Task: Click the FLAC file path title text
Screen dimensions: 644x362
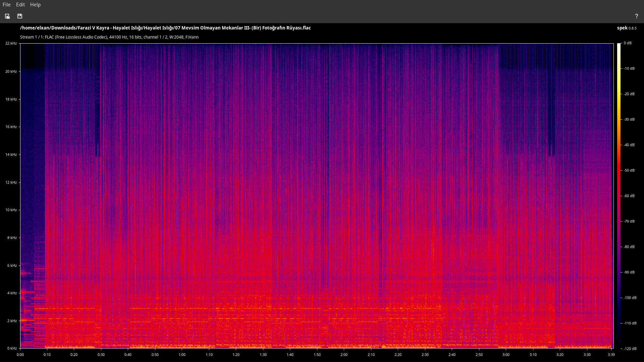Action: (165, 28)
